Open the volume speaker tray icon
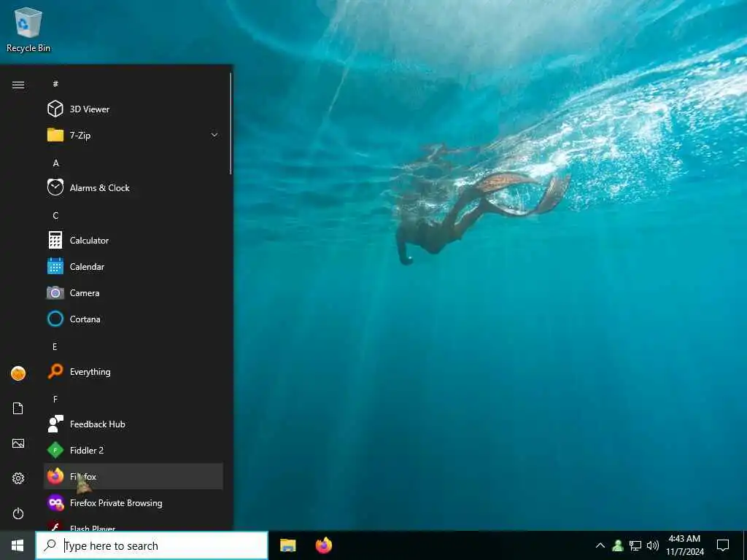The width and height of the screenshot is (747, 560). coord(653,545)
